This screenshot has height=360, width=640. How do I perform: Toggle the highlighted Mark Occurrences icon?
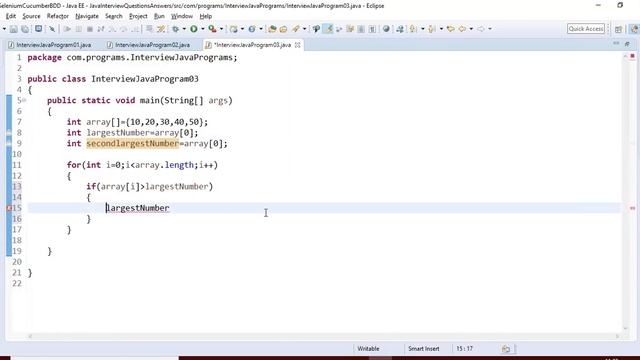click(x=328, y=29)
